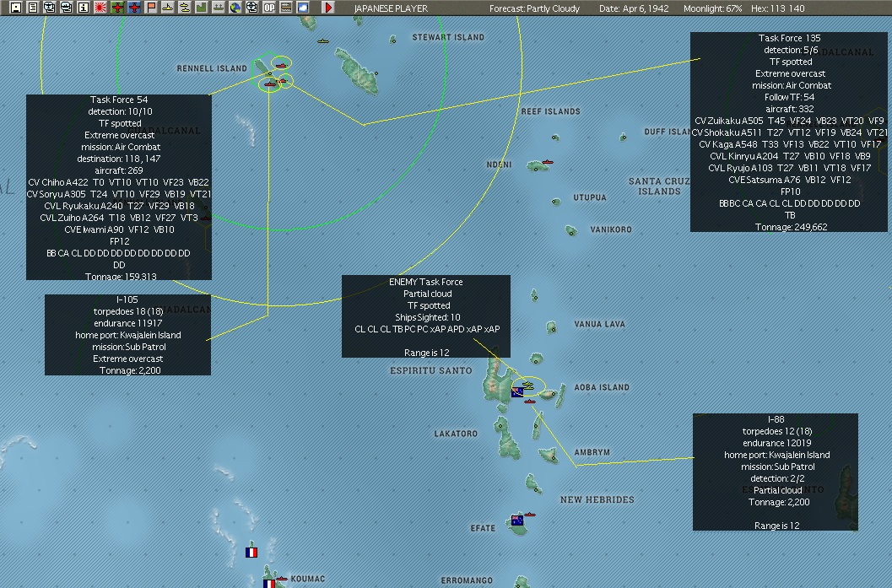Click the Rising Sun flag icon
892x588 pixels.
100,8
